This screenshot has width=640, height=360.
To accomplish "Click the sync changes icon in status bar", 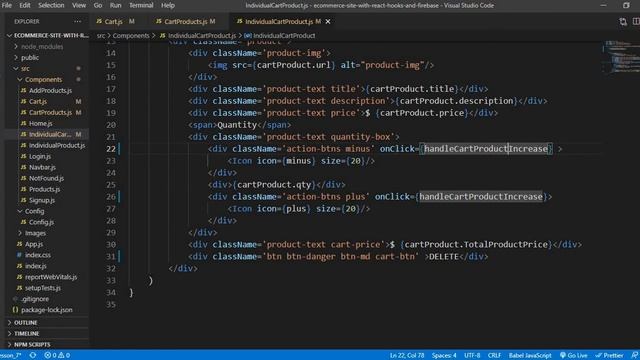I will [x=33, y=355].
